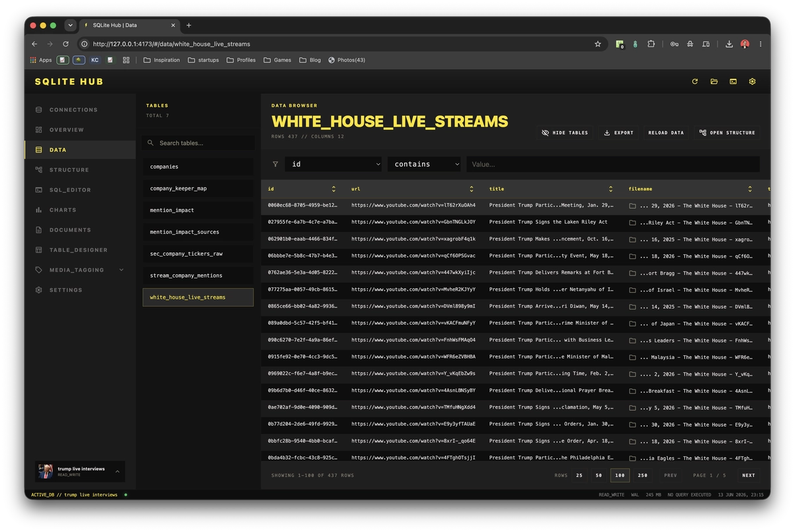Go to the Next page of rows
Screen dimensions: 795x532
pos(749,475)
